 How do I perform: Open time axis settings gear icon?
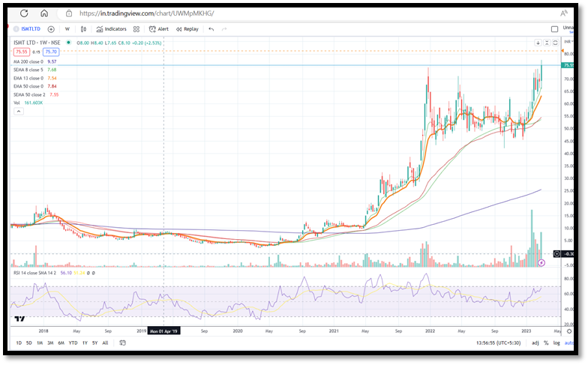(x=568, y=331)
